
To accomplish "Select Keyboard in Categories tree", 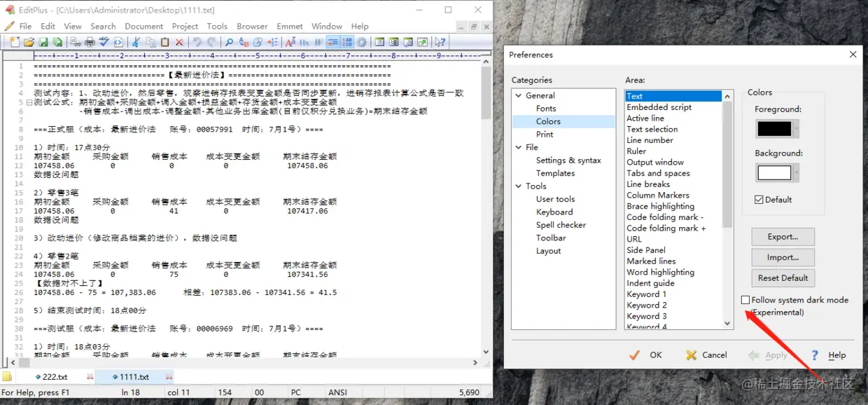I will [x=554, y=212].
